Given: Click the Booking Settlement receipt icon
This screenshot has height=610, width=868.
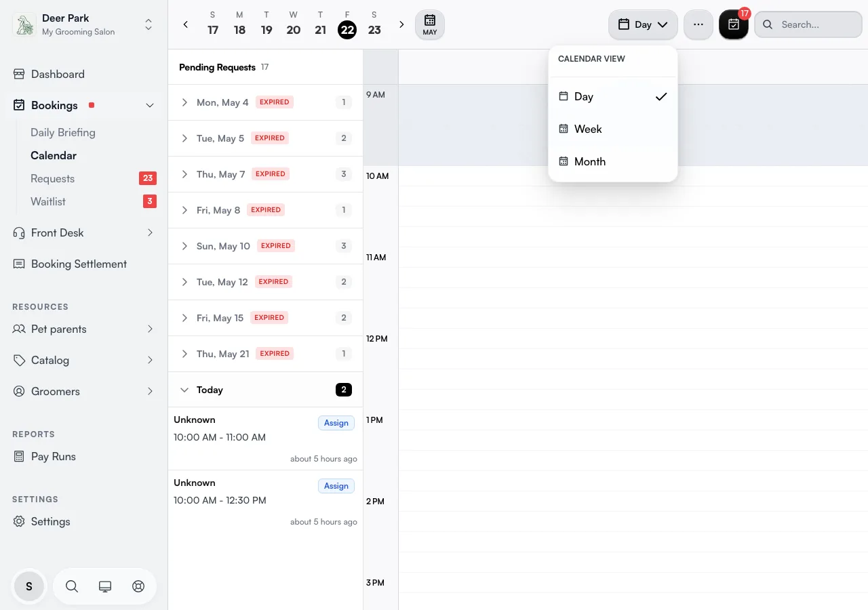Looking at the screenshot, I should tap(19, 264).
